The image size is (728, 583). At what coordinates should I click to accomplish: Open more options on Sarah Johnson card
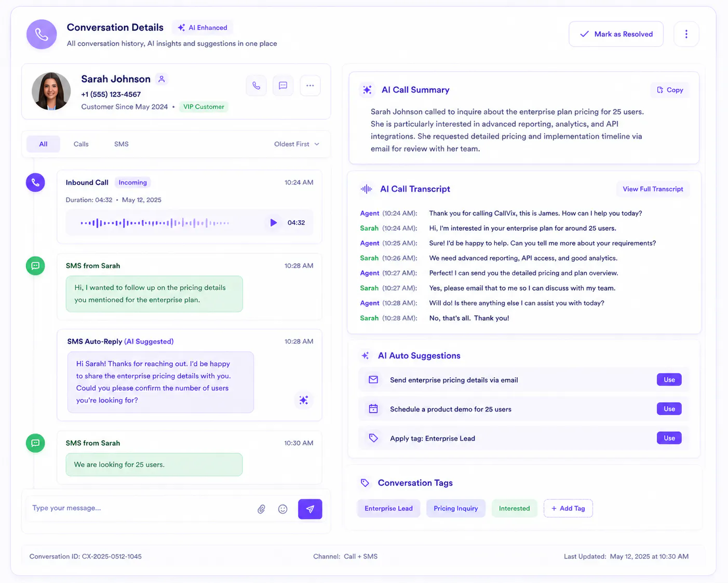coord(310,86)
